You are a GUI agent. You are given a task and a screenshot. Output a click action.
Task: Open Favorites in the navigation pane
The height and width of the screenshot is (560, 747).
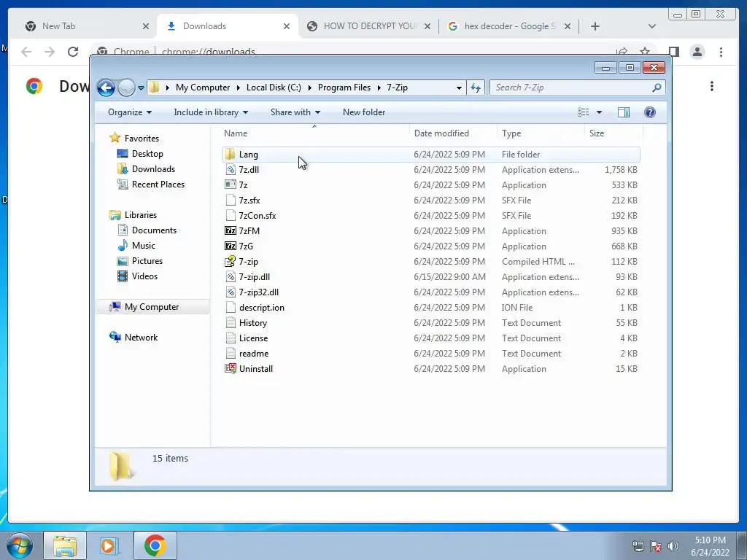pos(142,139)
